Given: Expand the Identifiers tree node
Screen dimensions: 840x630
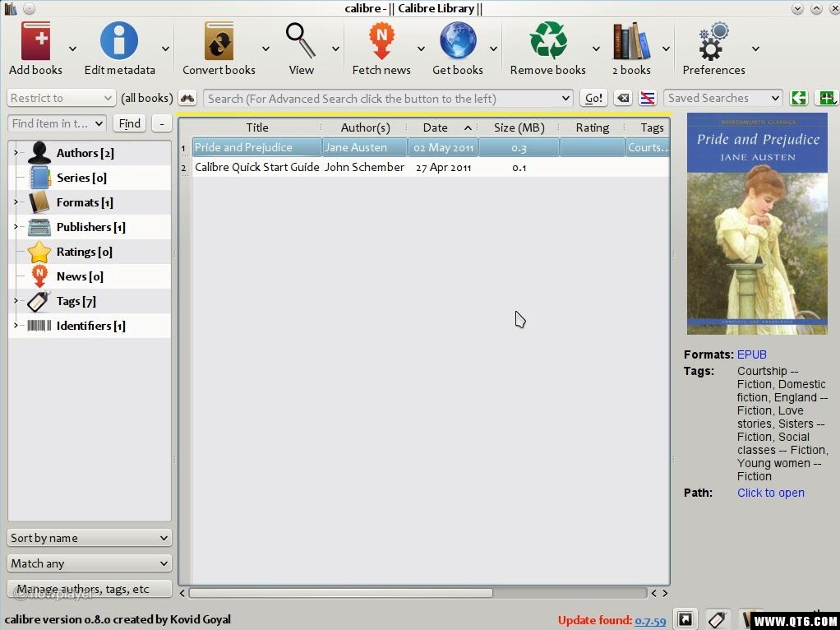Looking at the screenshot, I should pos(16,326).
